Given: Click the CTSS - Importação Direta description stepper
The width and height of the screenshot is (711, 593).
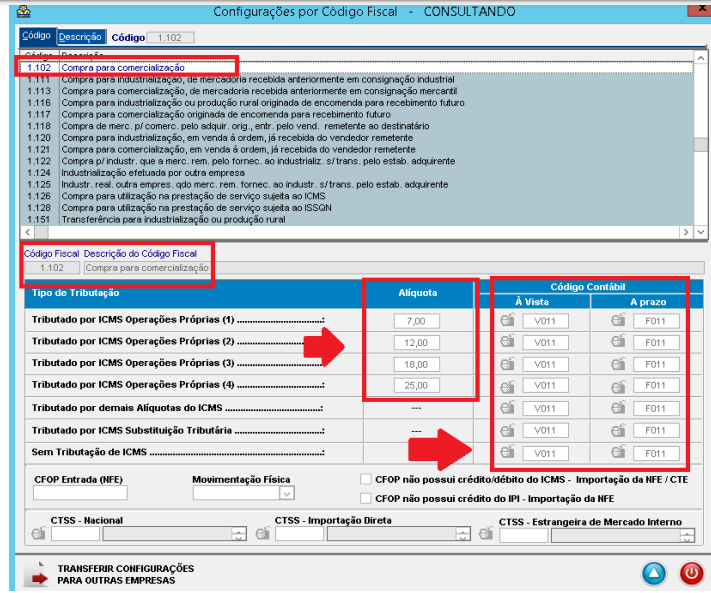Looking at the screenshot, I should coord(463,534).
